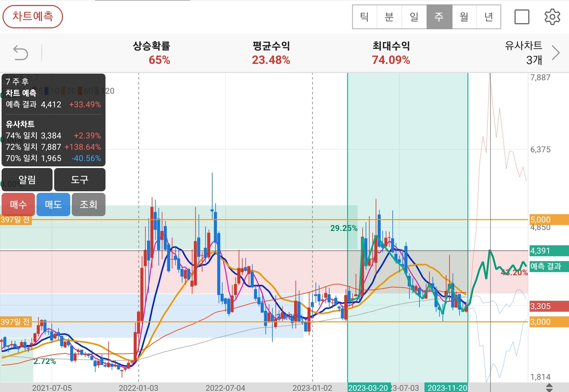Image resolution: width=569 pixels, height=392 pixels.
Task: Select the 3,305 red current price label
Action: [x=549, y=306]
